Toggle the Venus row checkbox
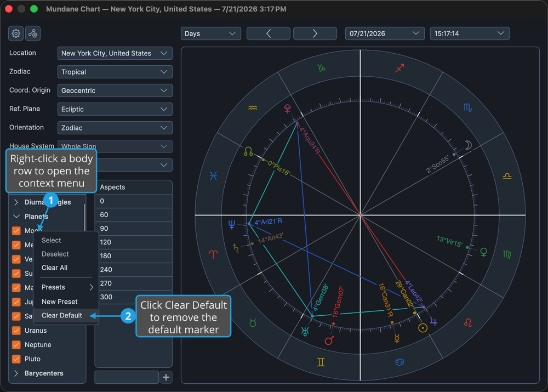 pos(16,259)
